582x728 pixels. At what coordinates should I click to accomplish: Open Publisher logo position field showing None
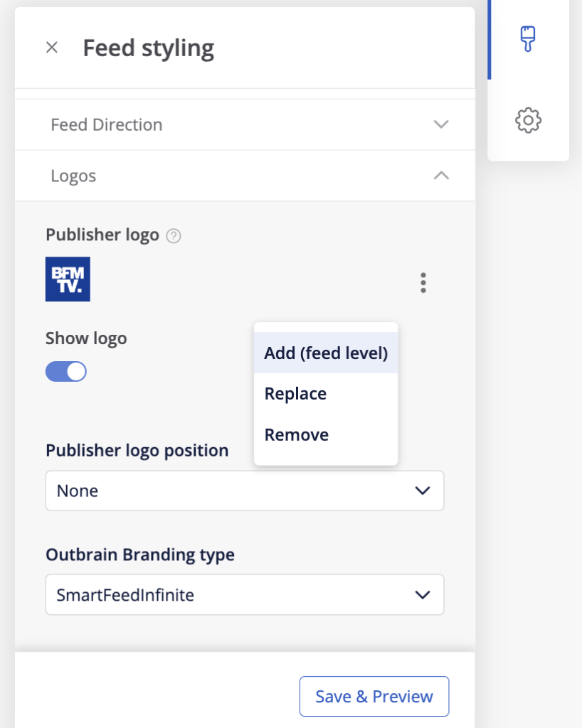click(228, 491)
